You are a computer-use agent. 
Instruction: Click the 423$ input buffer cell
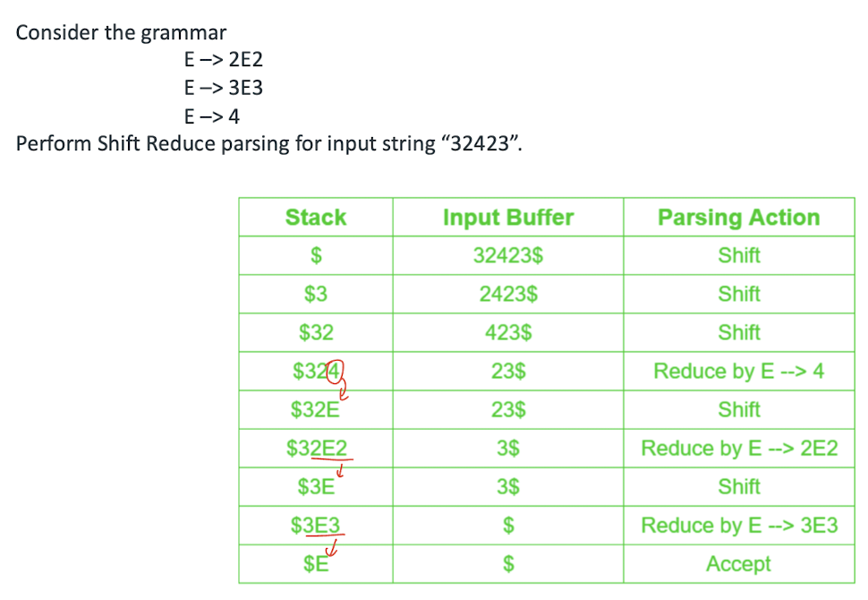click(x=507, y=333)
